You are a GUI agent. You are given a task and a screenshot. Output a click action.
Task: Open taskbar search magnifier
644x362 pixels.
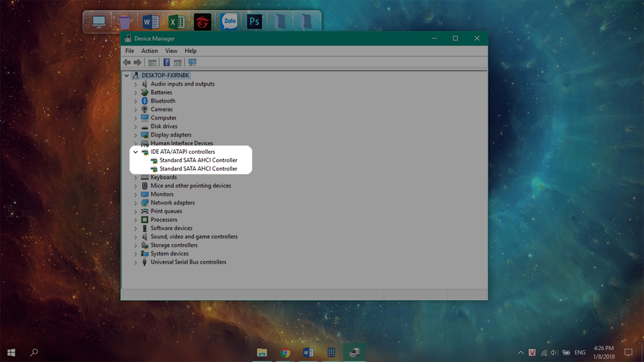pyautogui.click(x=34, y=352)
